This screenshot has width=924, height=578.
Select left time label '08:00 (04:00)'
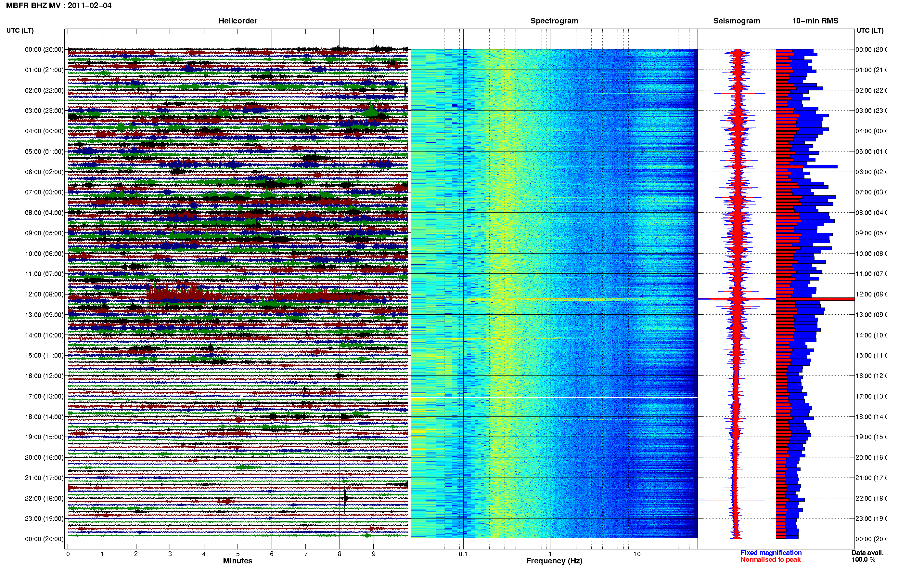coord(44,213)
